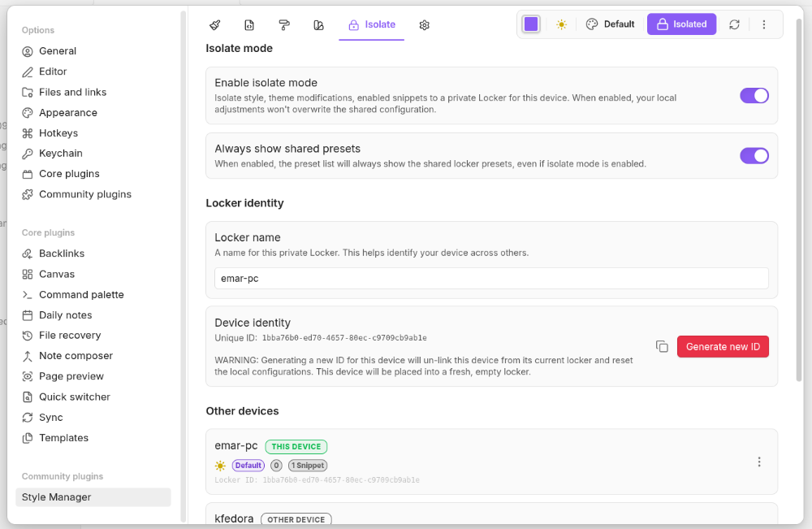Click the purple Isolated lock button
The height and width of the screenshot is (529, 812).
681,24
